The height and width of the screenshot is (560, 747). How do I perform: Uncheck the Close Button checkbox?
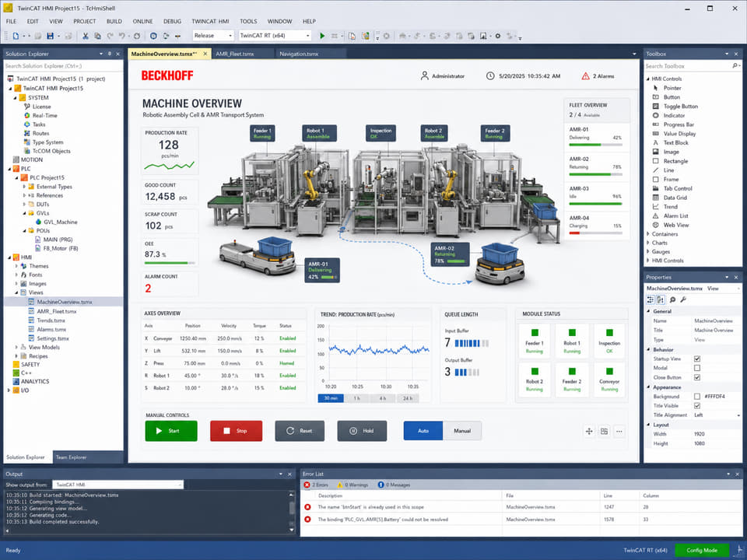[x=697, y=378]
